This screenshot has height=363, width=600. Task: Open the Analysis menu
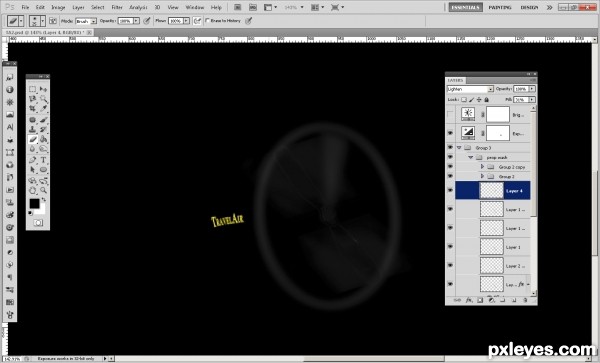(138, 7)
